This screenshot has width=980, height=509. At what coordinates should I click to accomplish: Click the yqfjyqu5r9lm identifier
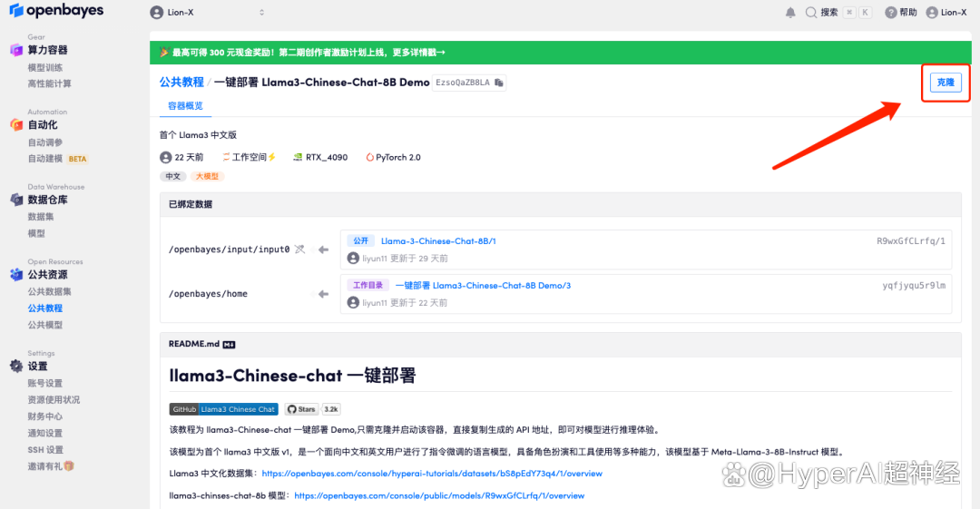[x=914, y=285]
